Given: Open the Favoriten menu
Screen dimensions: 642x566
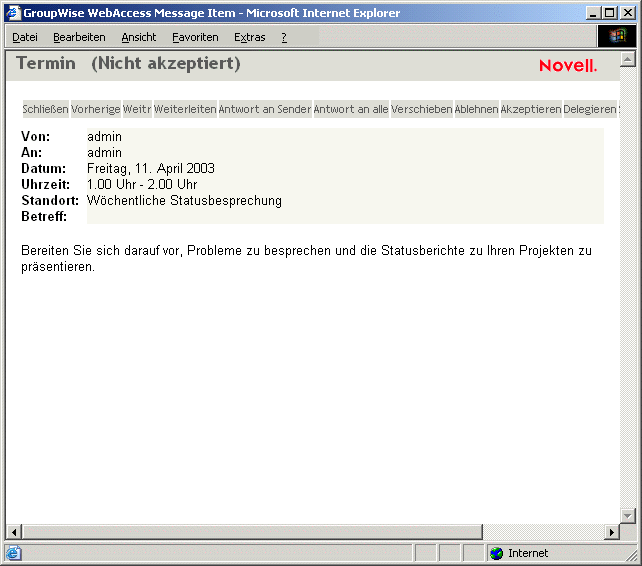Looking at the screenshot, I should pos(195,37).
